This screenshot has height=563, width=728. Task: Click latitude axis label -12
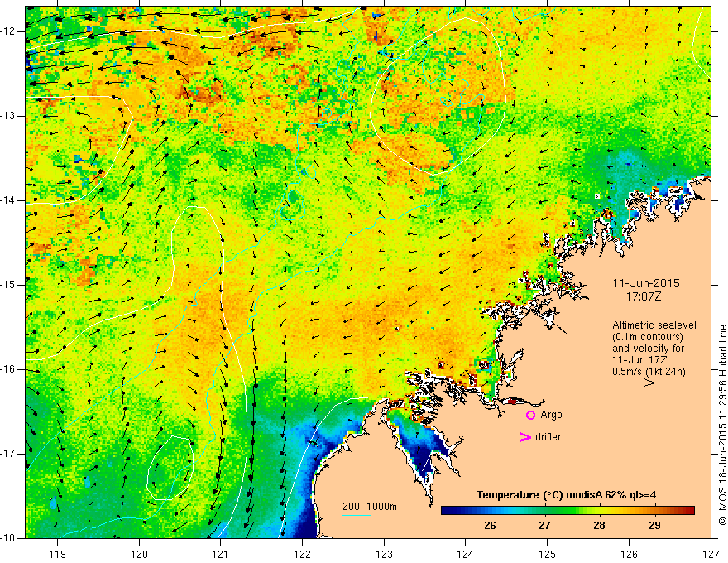click(8, 31)
